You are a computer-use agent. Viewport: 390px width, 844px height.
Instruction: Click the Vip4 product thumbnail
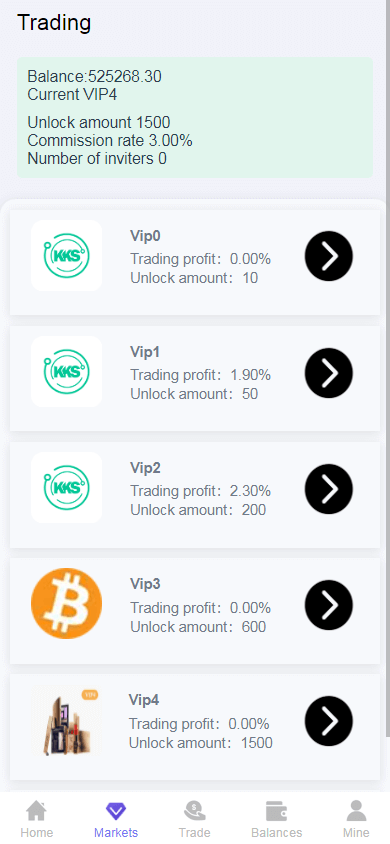tap(67, 720)
